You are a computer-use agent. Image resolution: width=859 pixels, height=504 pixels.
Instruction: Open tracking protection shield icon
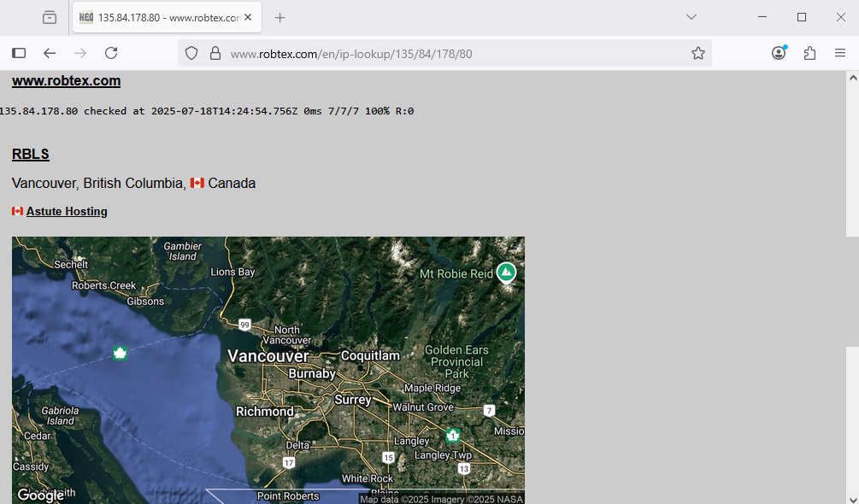(x=191, y=53)
